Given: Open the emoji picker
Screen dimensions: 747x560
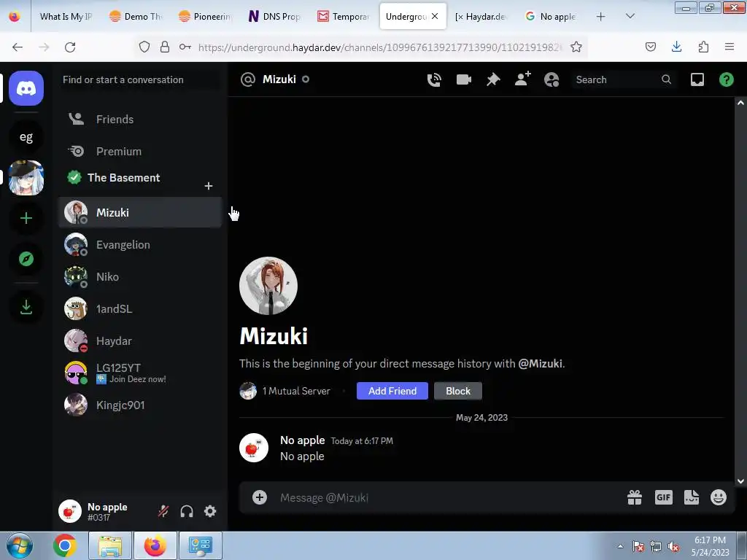Looking at the screenshot, I should (x=719, y=497).
